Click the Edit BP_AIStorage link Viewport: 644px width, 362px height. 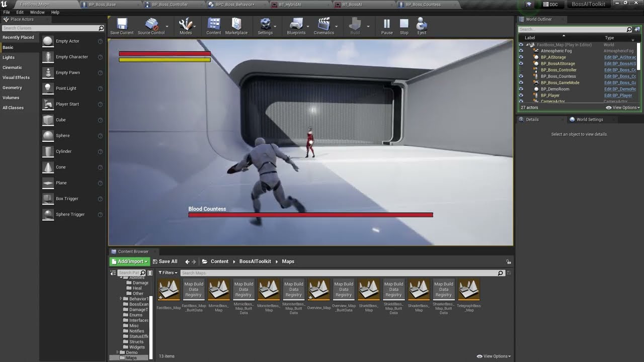620,57
